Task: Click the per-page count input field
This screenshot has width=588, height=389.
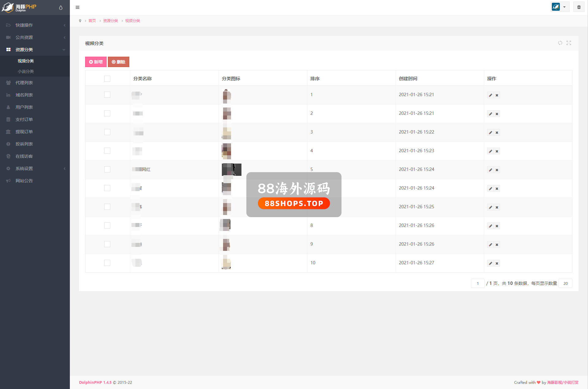Action: 565,283
